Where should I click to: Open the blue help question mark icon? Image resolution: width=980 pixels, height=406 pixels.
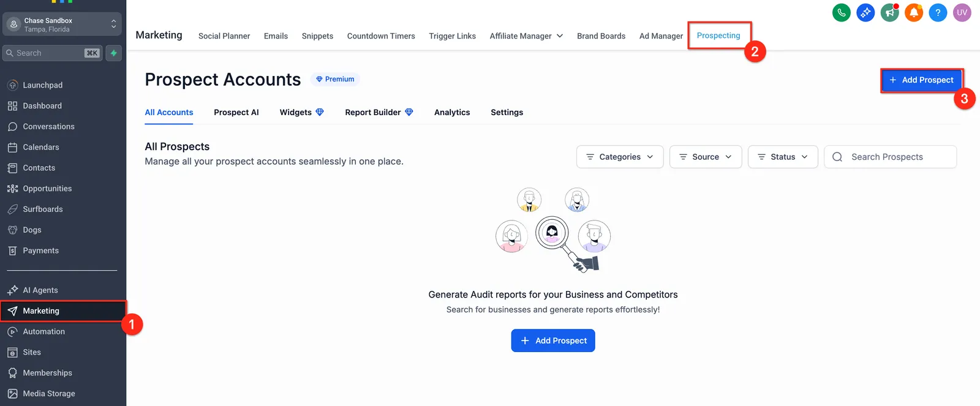[x=938, y=12]
